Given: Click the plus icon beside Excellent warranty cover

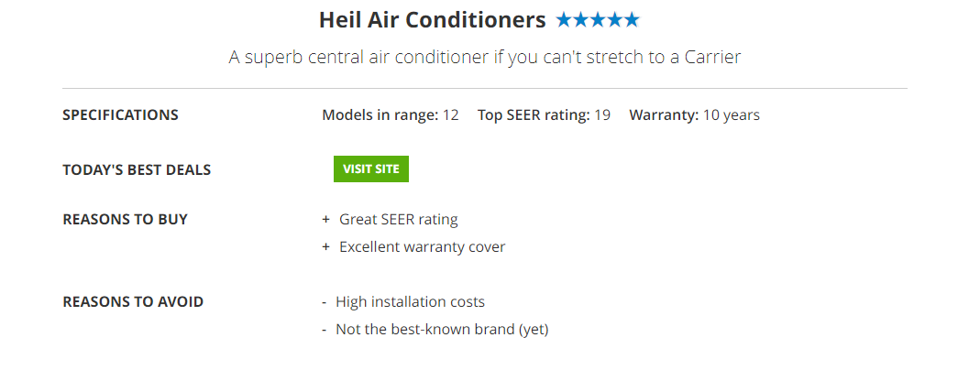Looking at the screenshot, I should coord(325,247).
